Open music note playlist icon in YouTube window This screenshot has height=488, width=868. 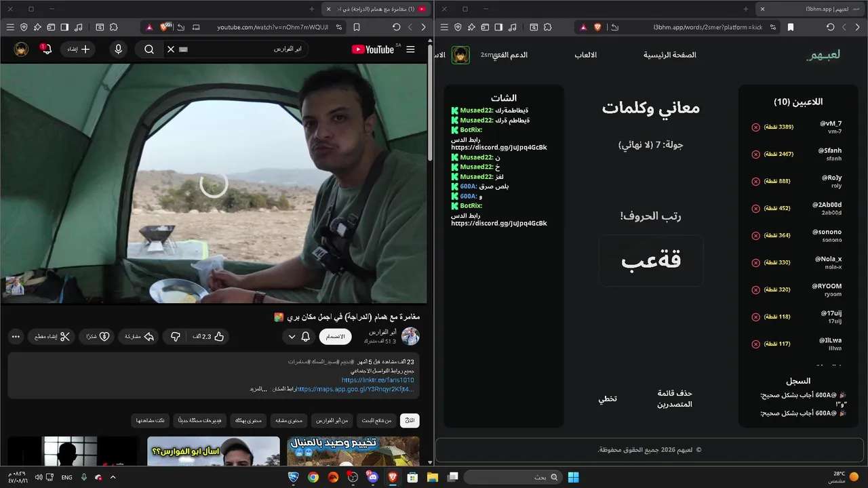(79, 27)
